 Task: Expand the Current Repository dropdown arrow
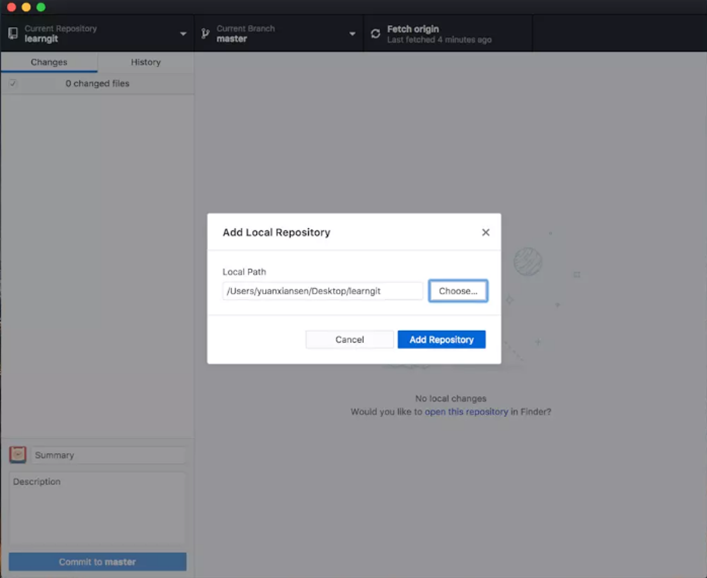point(183,34)
